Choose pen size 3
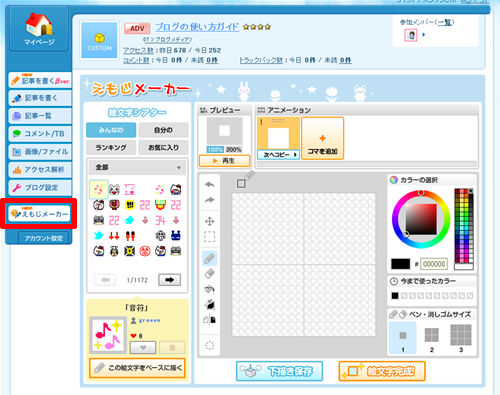Screen dimensions: 500x395 pos(461,338)
